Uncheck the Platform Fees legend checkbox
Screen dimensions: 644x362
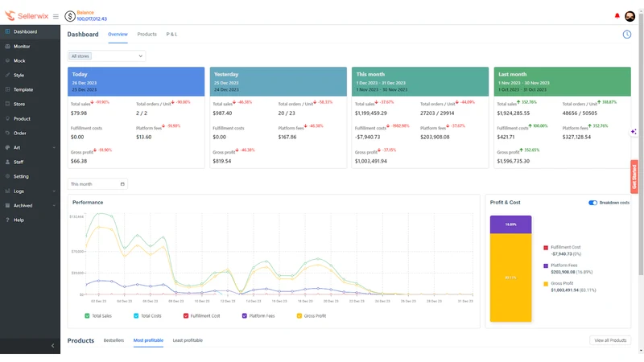click(x=245, y=315)
